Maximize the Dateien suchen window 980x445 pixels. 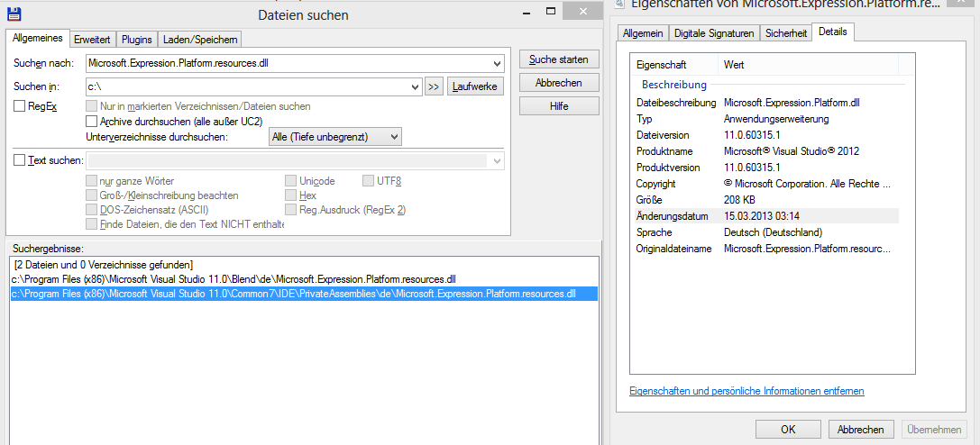pos(550,11)
